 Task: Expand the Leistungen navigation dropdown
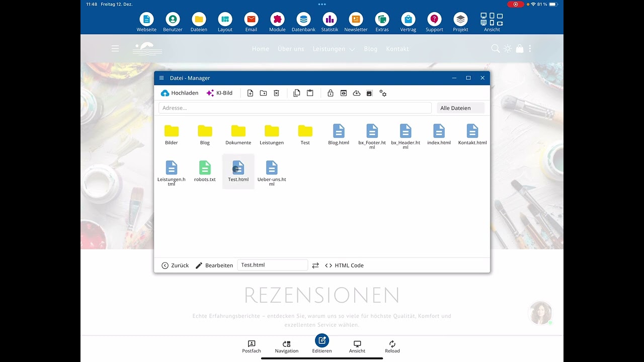334,49
